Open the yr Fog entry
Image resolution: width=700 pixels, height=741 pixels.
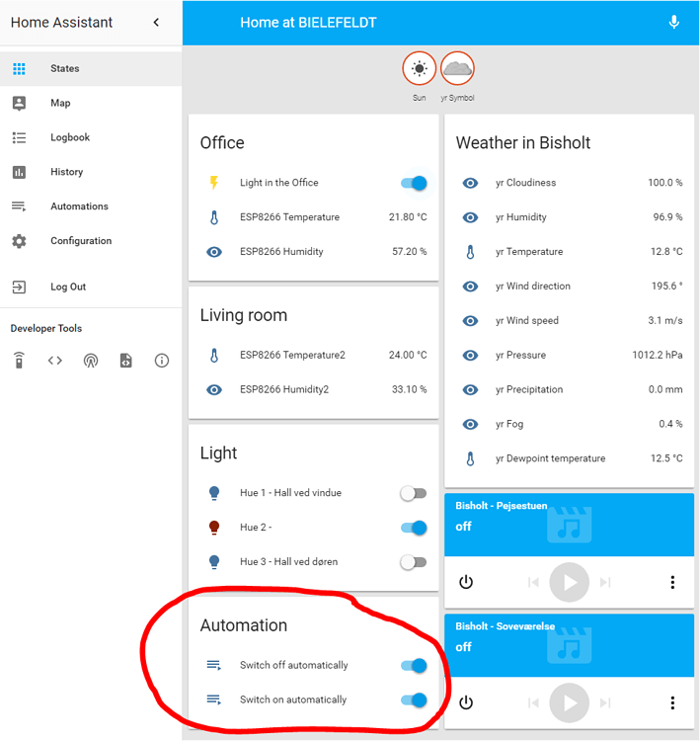(569, 425)
